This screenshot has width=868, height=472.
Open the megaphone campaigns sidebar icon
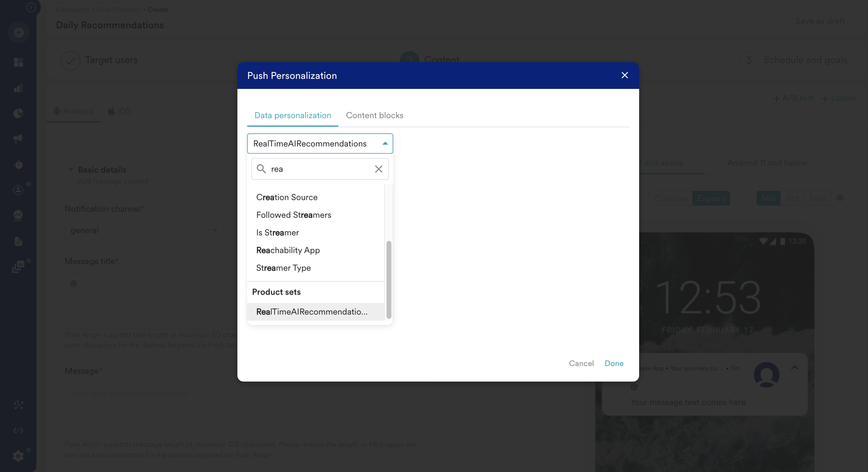pos(19,138)
